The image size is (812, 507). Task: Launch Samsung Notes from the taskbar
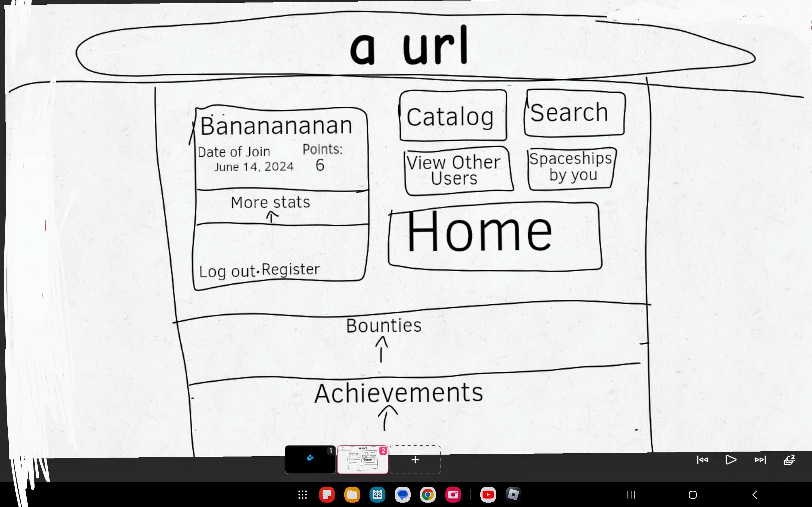pyautogui.click(x=327, y=495)
